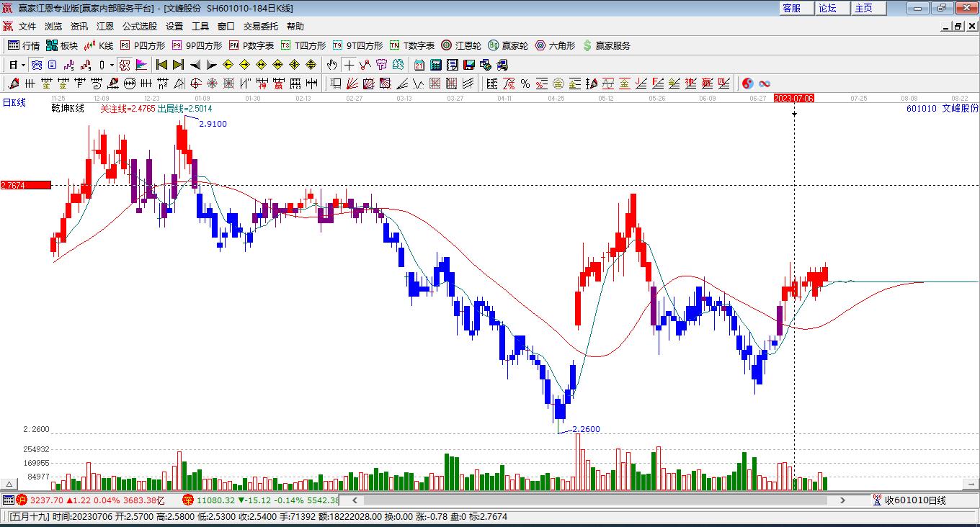Open the 设置 menu
980x527 pixels.
click(174, 26)
